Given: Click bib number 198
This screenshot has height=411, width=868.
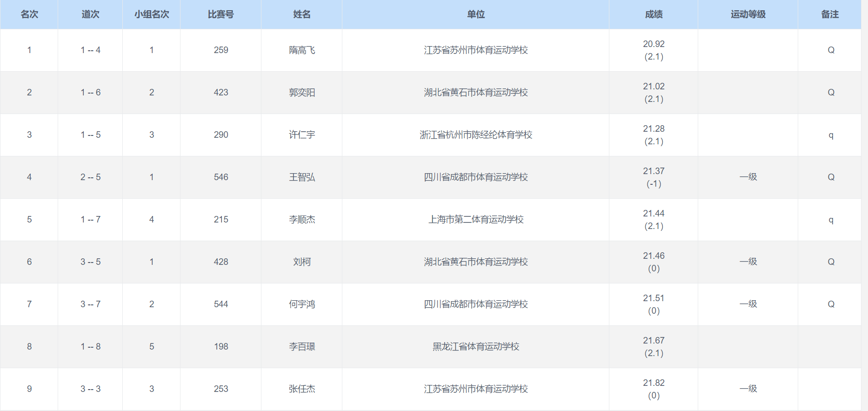Looking at the screenshot, I should tap(221, 347).
